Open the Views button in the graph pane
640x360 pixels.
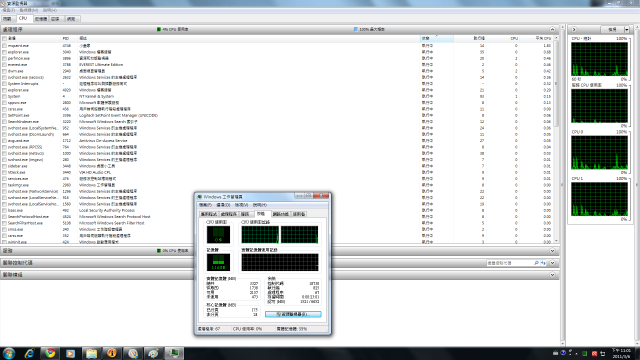tap(612, 29)
